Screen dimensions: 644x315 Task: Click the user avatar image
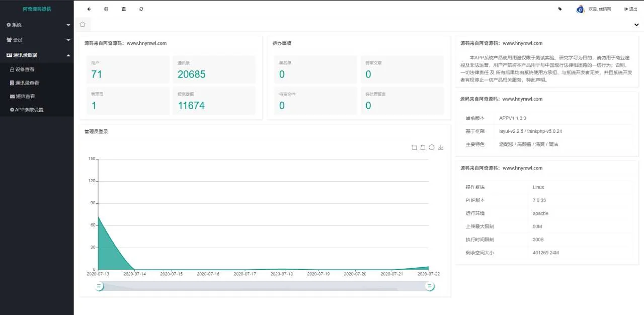click(x=580, y=9)
